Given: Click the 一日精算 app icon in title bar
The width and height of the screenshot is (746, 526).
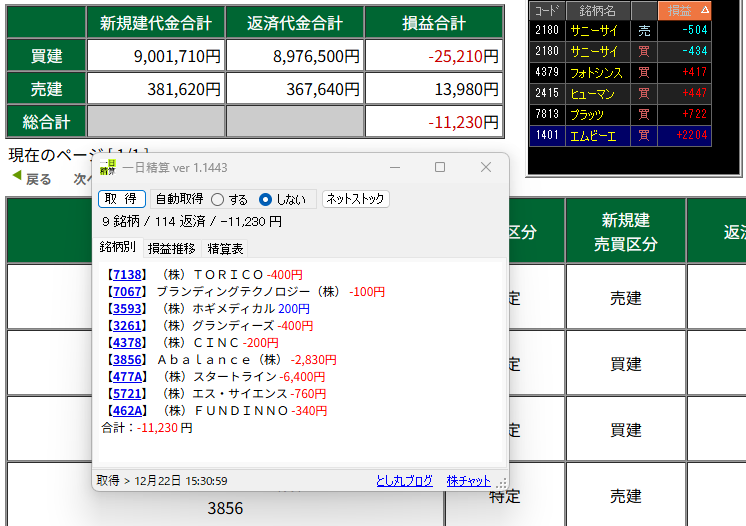Looking at the screenshot, I should [x=108, y=168].
